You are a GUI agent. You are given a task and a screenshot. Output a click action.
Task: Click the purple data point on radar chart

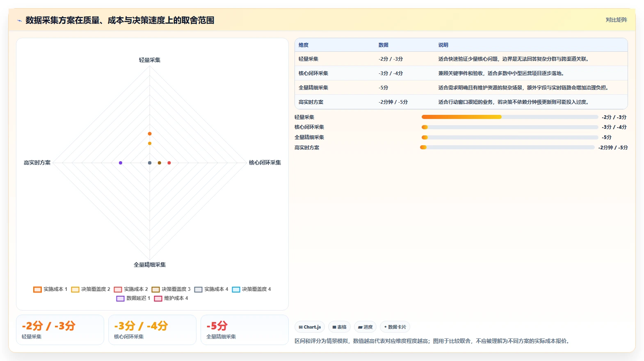pos(121,163)
